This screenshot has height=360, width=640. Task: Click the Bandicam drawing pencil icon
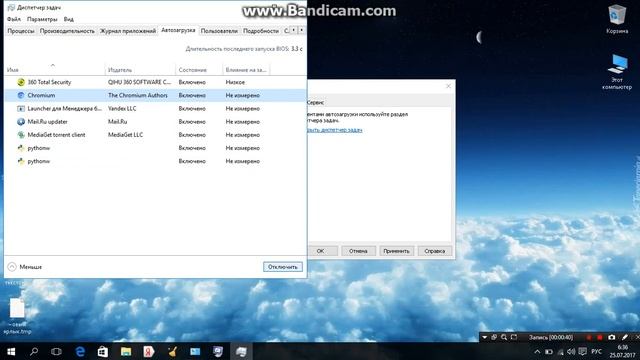coord(624,337)
